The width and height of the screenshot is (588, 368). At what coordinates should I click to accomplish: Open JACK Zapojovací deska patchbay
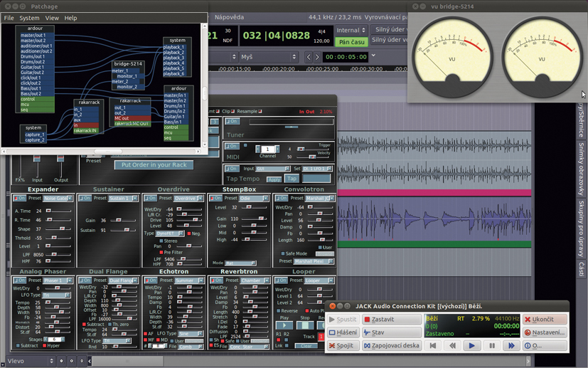tap(392, 345)
